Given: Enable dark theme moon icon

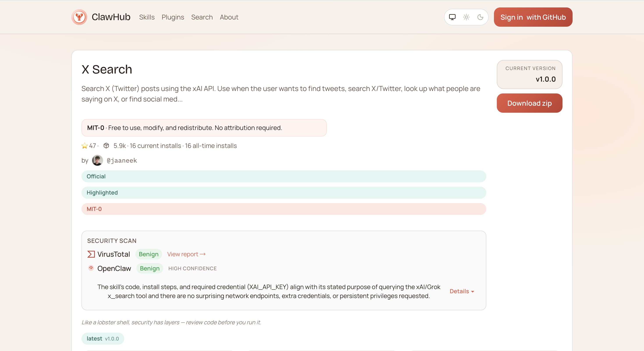Looking at the screenshot, I should (x=480, y=17).
